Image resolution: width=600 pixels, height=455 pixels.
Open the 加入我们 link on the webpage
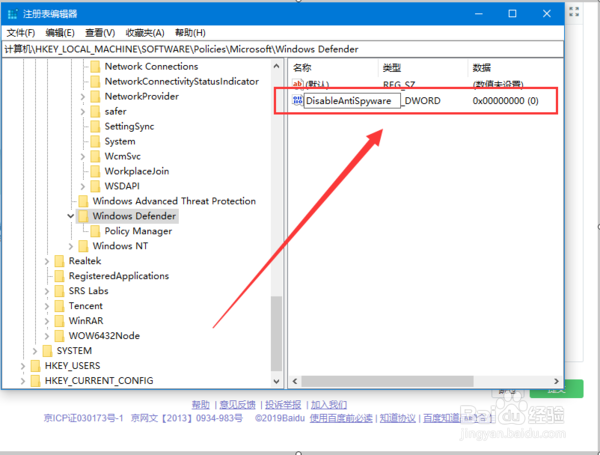(329, 405)
